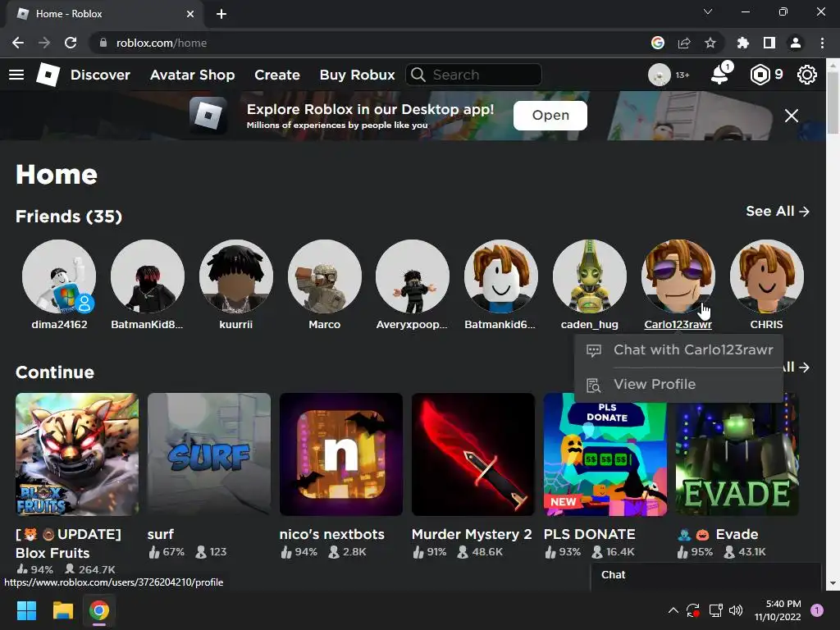Click the Roblox logo icon
This screenshot has height=630, width=840.
coord(48,75)
